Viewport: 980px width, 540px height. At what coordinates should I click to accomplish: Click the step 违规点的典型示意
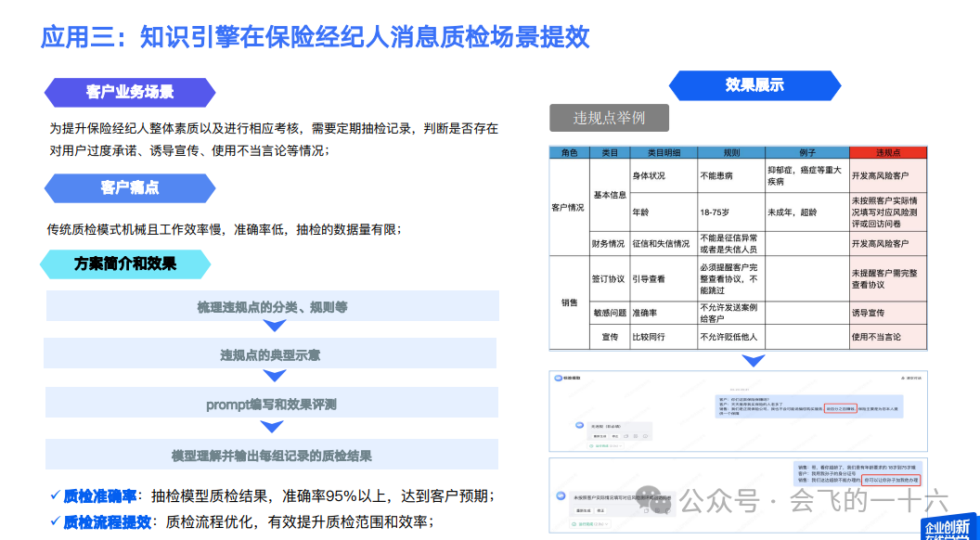point(270,354)
